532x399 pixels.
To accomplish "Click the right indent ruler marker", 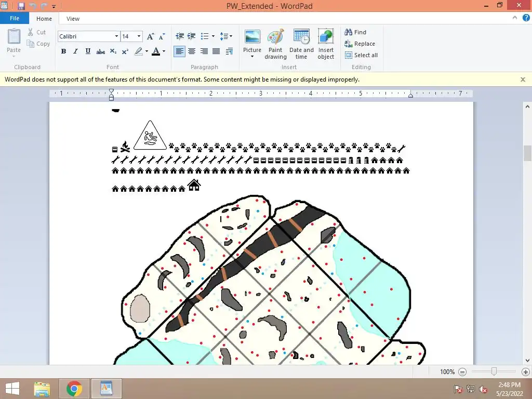I will point(410,96).
